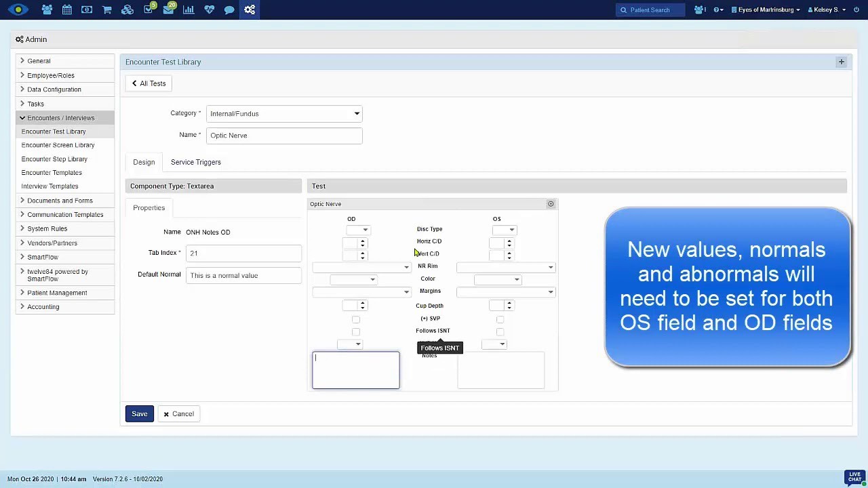Switch to the Service Triggers tab
This screenshot has height=488, width=868.
coord(195,162)
